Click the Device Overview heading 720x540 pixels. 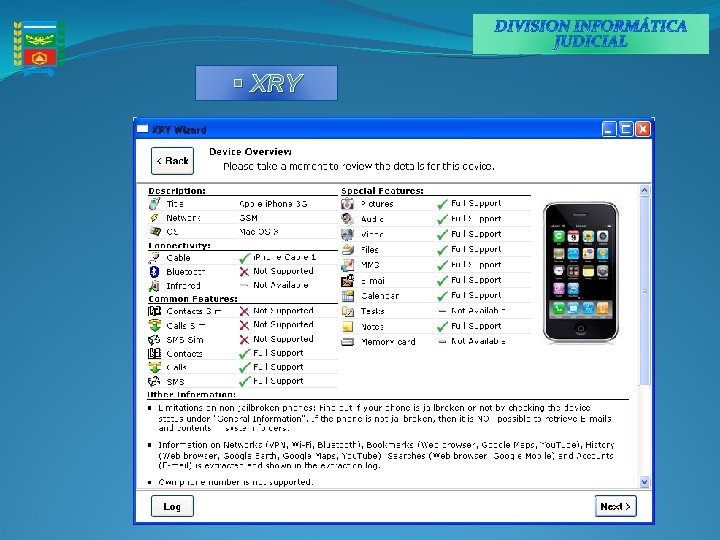250,152
